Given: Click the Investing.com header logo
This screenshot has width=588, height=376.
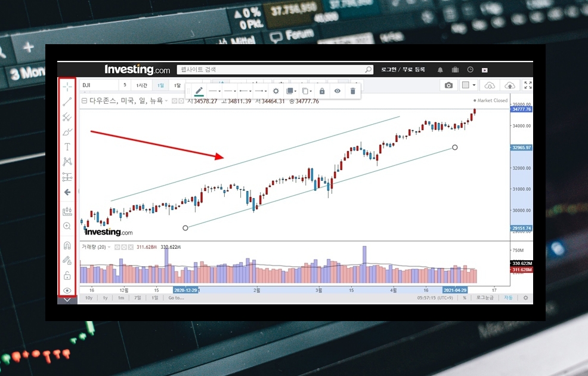Looking at the screenshot, I should [137, 69].
